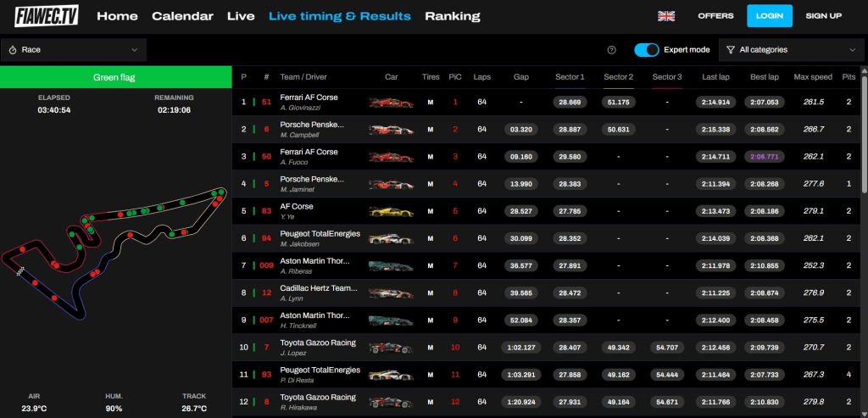Select driver A. Giovinazzi row name

pyautogui.click(x=301, y=108)
